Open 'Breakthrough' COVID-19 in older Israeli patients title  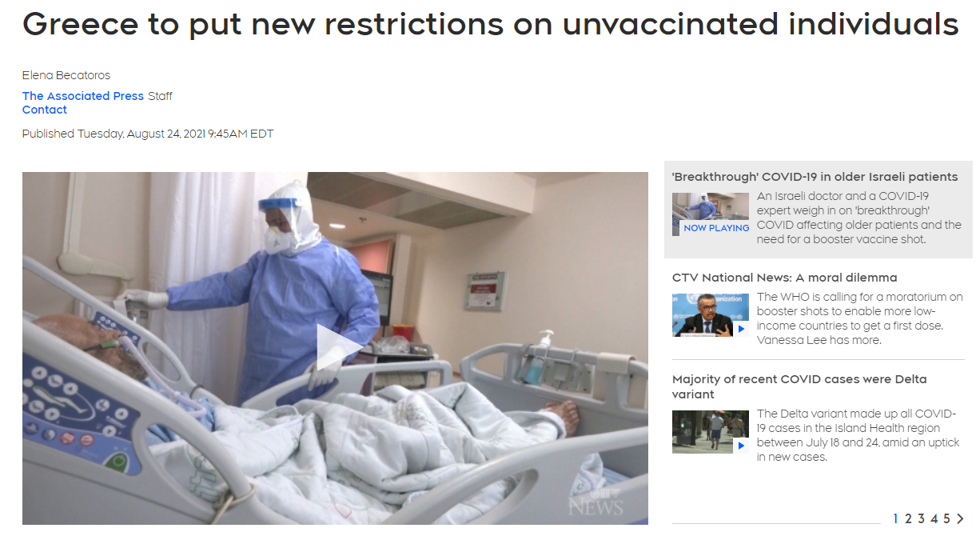click(815, 177)
